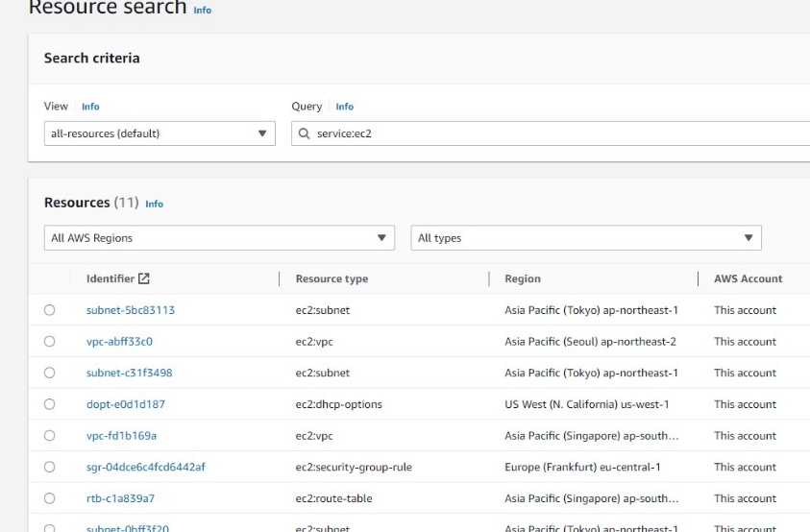This screenshot has width=810, height=532.
Task: Open the all-resources (default) View dropdown
Action: pyautogui.click(x=160, y=133)
